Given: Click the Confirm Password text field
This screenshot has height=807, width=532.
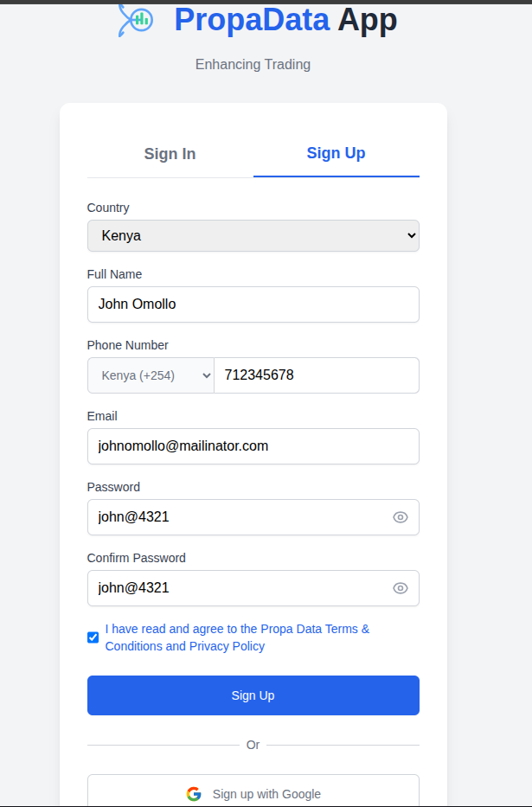Looking at the screenshot, I should (x=238, y=588).
